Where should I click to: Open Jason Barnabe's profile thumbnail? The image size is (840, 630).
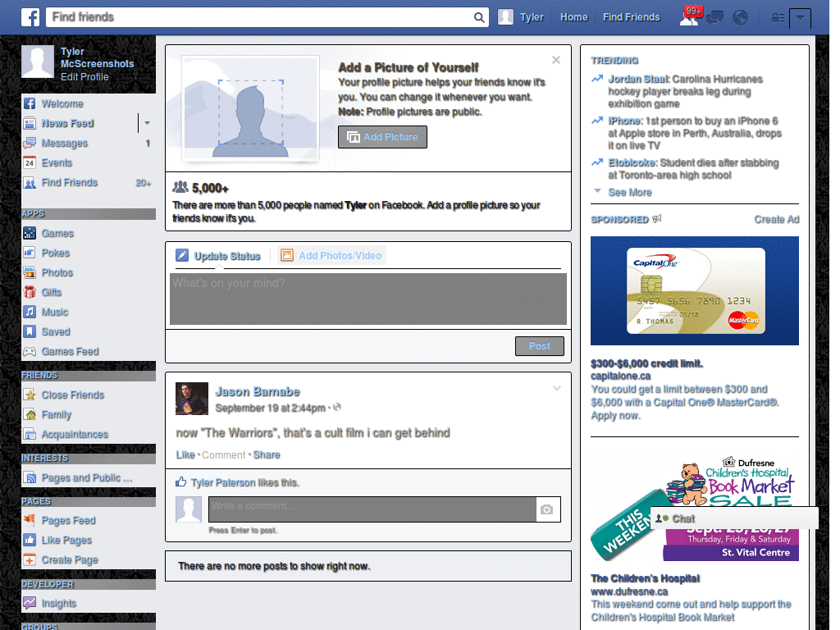click(192, 399)
